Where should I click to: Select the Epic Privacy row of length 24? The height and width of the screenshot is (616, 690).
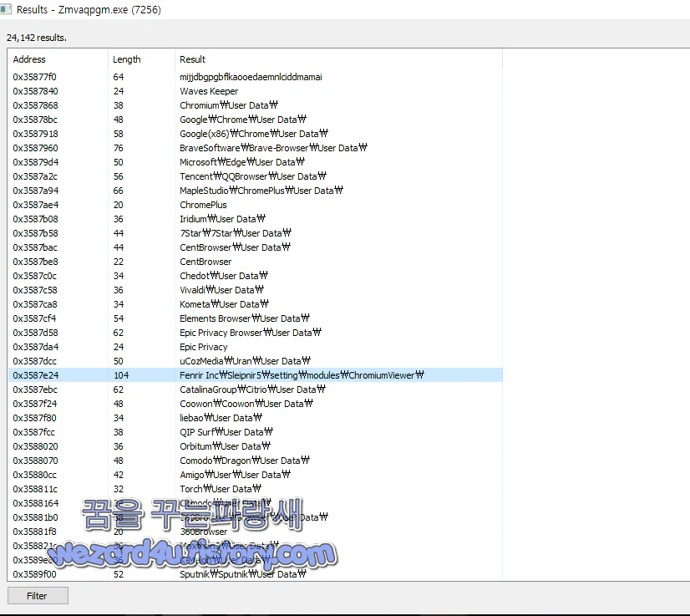pyautogui.click(x=256, y=347)
